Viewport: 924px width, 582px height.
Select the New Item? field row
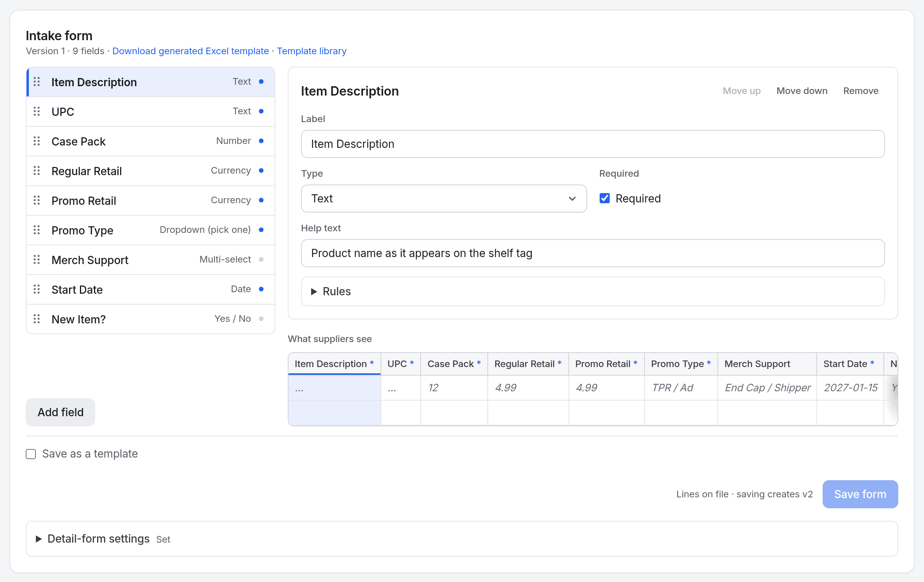pyautogui.click(x=150, y=319)
